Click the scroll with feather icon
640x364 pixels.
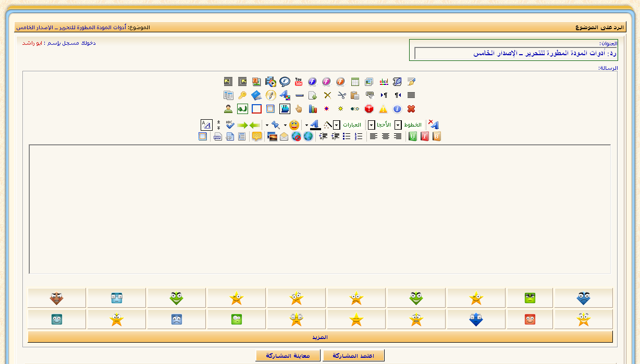397,81
